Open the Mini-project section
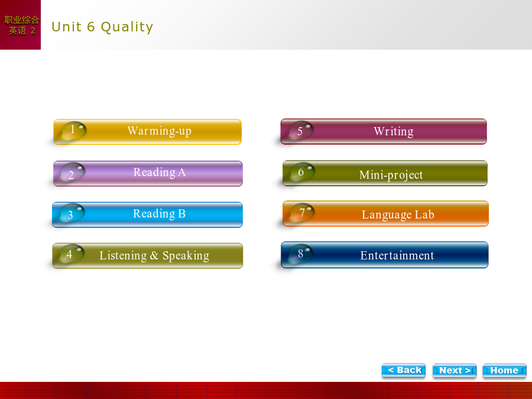The height and width of the screenshot is (399, 532). (385, 173)
